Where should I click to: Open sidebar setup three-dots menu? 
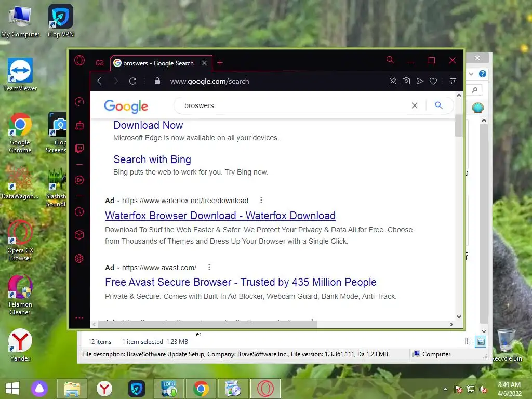(x=79, y=318)
